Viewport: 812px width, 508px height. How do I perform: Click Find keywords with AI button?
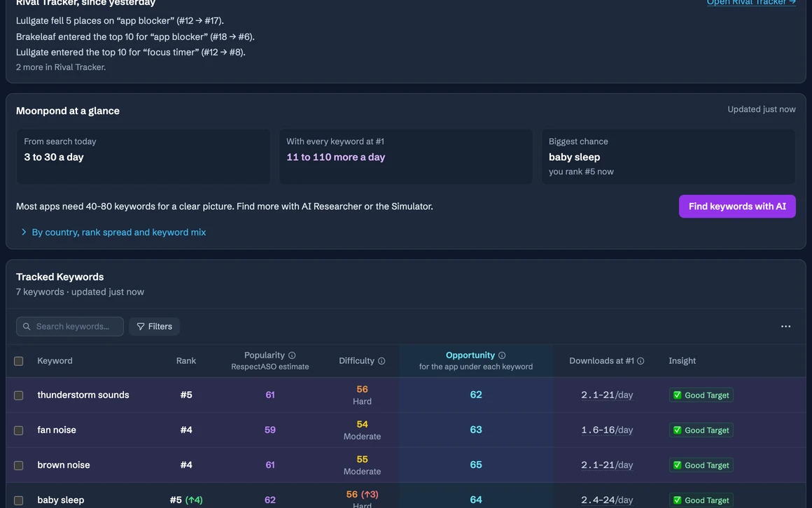(x=737, y=206)
